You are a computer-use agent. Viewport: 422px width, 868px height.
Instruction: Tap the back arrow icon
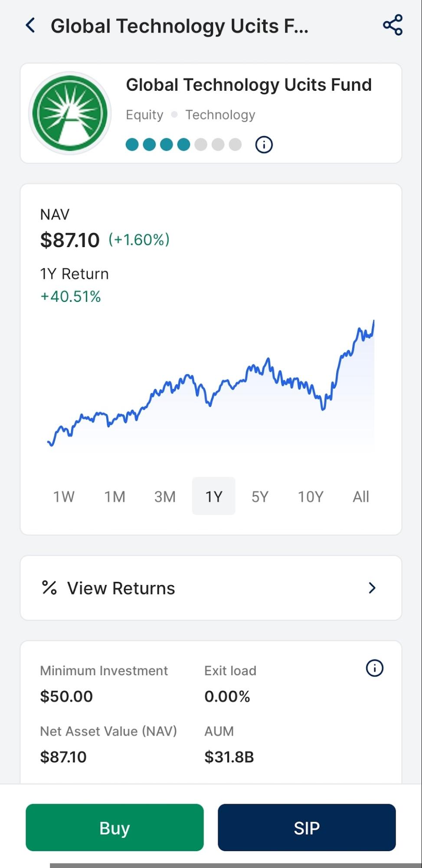[x=30, y=26]
